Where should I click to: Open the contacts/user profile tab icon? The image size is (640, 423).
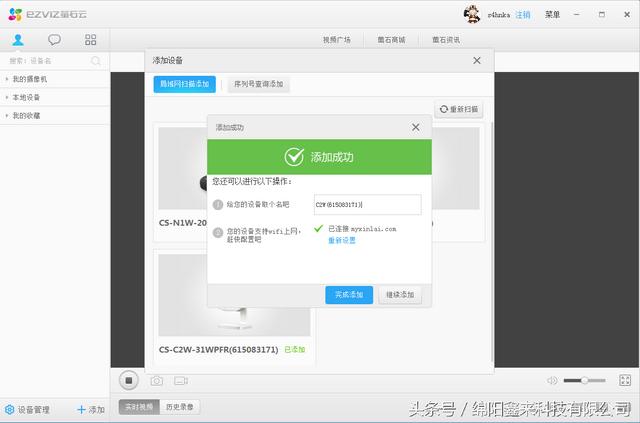pos(18,40)
